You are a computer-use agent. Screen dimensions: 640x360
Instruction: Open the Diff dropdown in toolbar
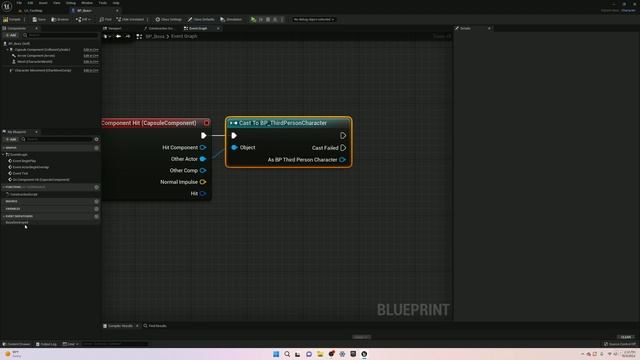point(83,19)
